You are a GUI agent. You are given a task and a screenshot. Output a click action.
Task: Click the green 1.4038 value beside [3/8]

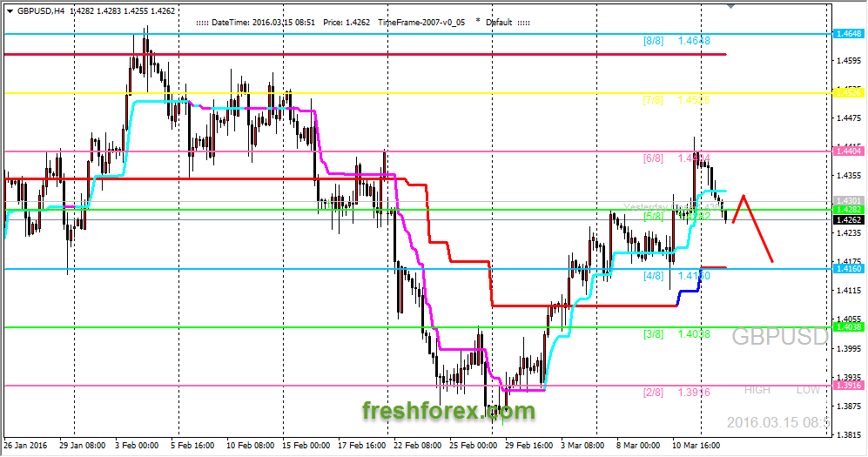click(x=694, y=334)
